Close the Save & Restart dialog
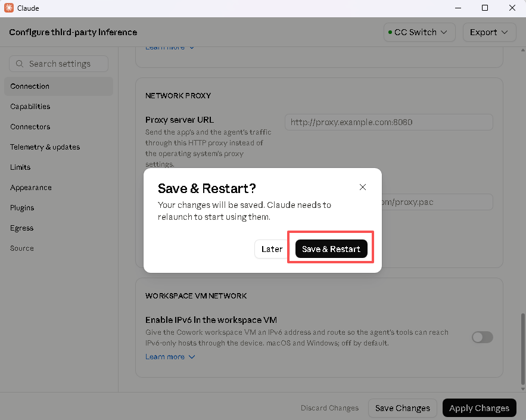 click(363, 187)
